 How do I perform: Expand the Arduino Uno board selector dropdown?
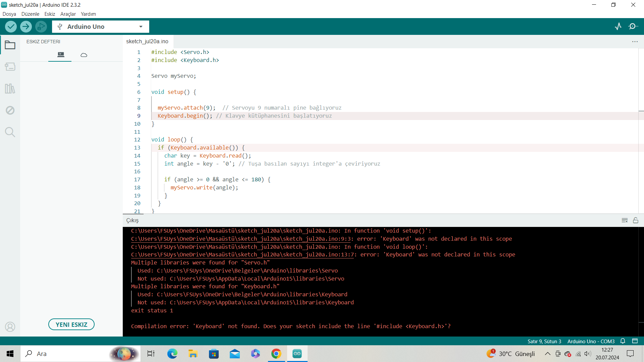(141, 26)
